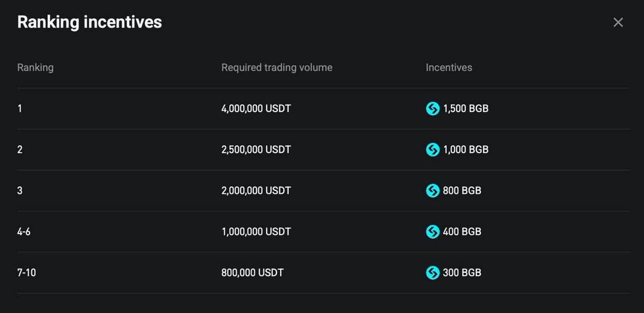Click ranking cell '4-6'
644x313 pixels.
(x=24, y=232)
